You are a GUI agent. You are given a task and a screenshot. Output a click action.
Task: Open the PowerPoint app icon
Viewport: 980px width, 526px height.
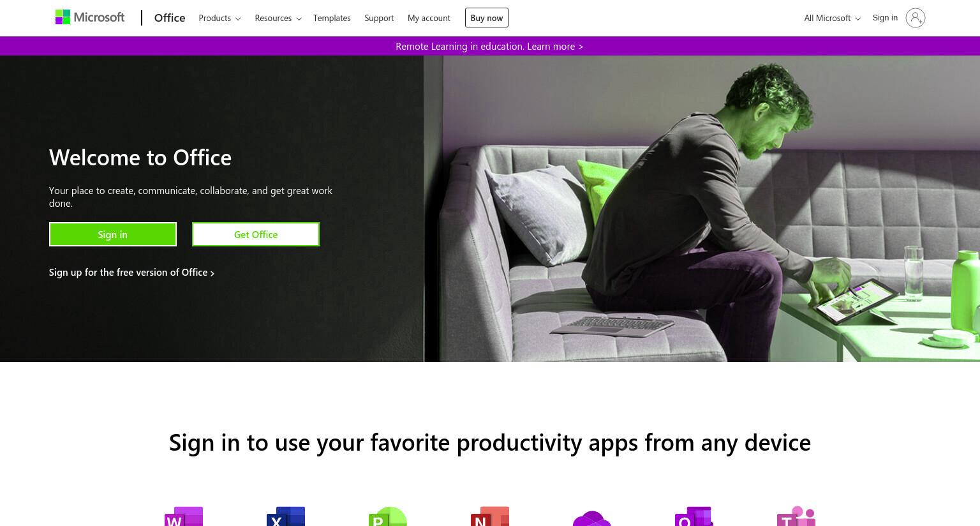pos(388,516)
